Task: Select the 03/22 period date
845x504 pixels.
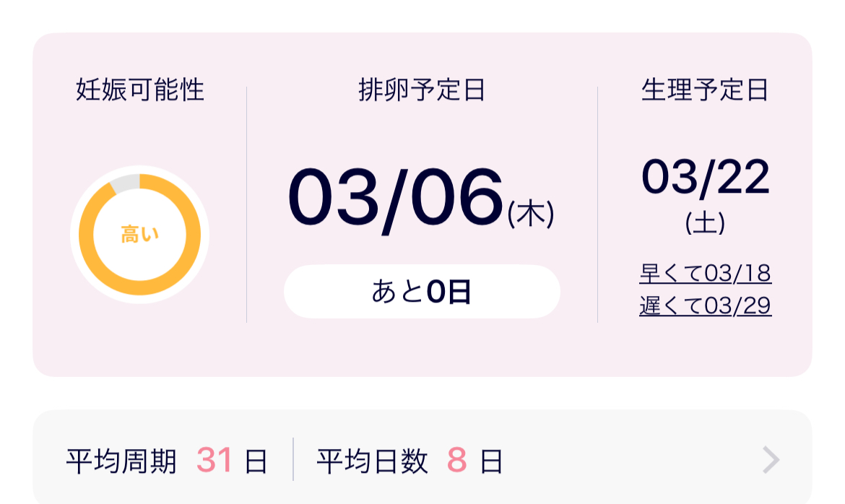Action: click(705, 177)
